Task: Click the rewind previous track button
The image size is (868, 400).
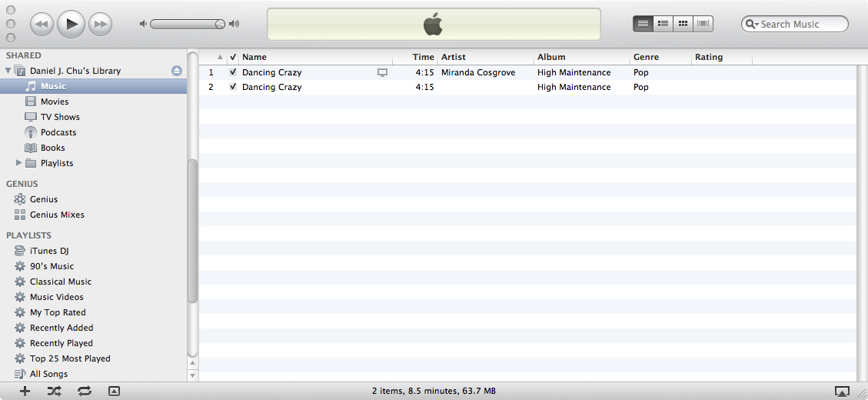Action: 42,24
